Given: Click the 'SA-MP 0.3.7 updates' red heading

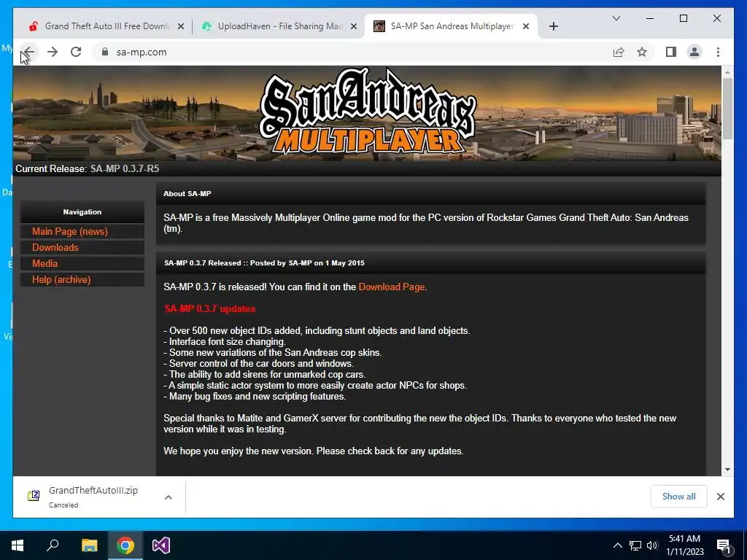Looking at the screenshot, I should [209, 308].
